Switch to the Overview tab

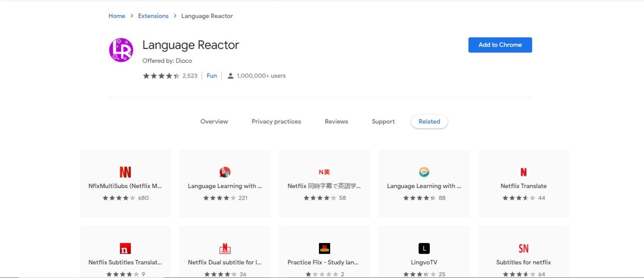[214, 121]
